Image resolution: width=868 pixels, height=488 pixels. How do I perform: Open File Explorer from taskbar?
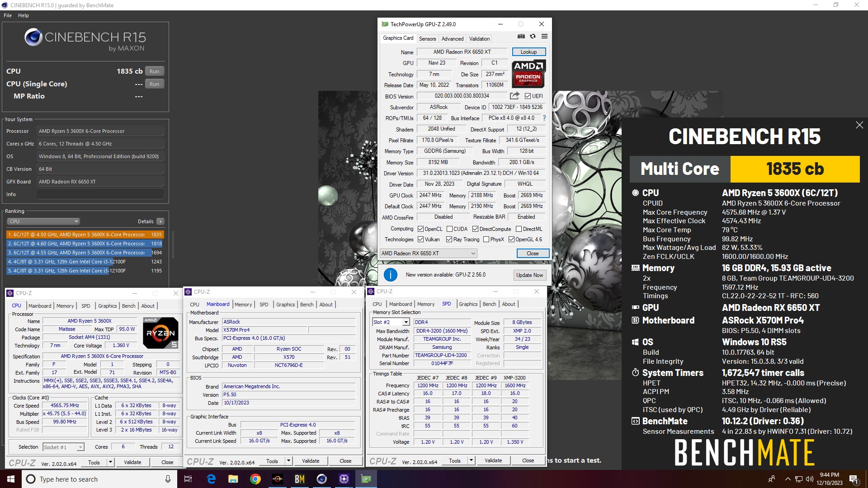click(233, 479)
